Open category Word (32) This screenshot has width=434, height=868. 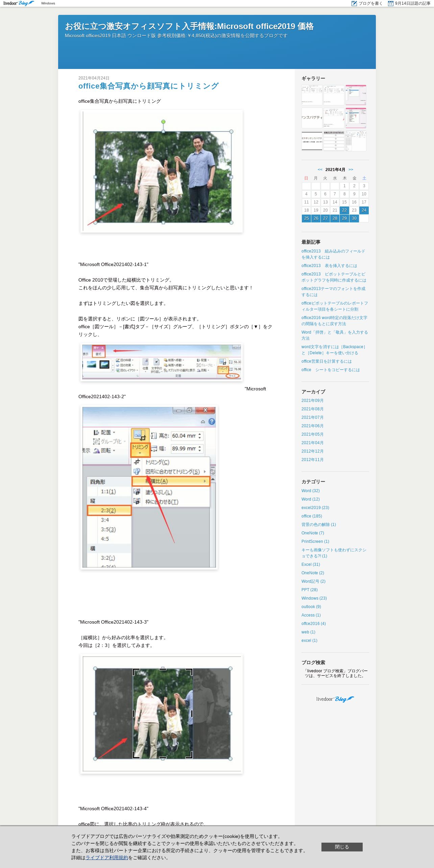(x=311, y=491)
